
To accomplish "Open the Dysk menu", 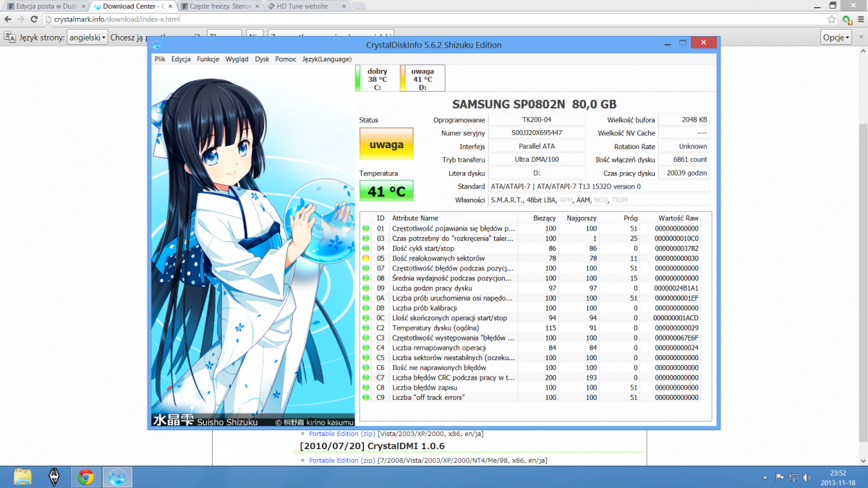I will tap(262, 59).
